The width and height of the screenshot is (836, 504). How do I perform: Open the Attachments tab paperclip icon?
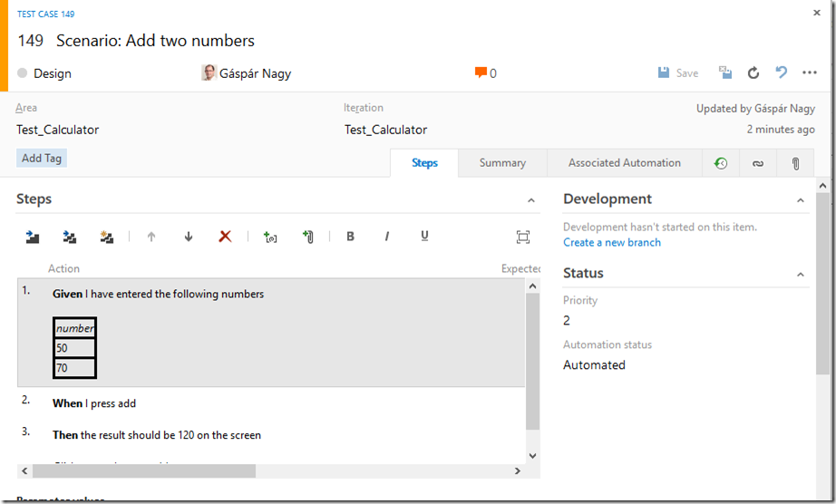click(795, 163)
